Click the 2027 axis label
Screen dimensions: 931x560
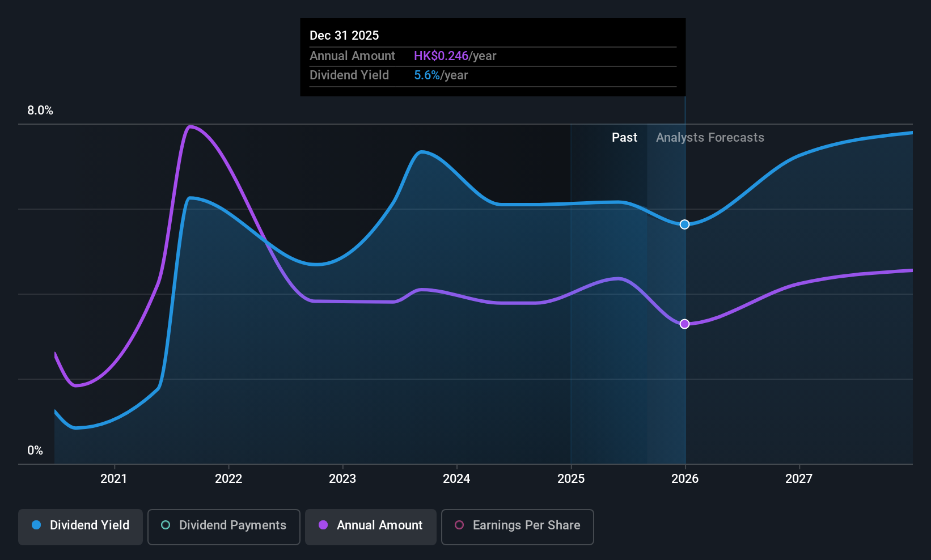(x=799, y=479)
